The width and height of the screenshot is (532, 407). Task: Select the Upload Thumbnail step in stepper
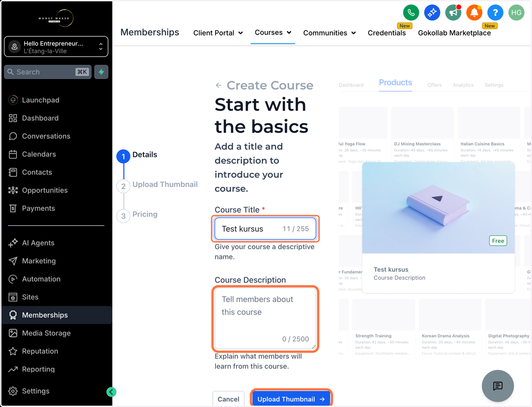(x=157, y=185)
